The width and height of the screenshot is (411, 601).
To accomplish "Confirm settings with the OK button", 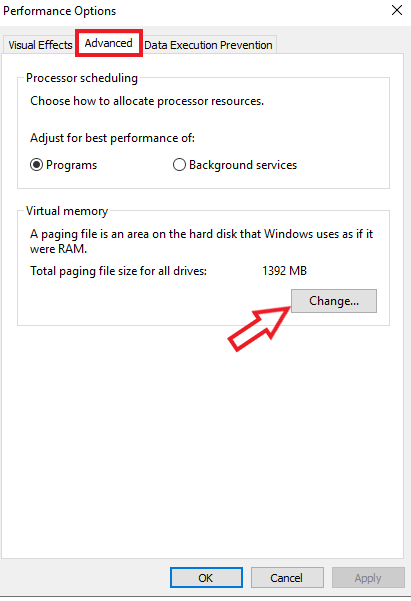I will tap(206, 578).
